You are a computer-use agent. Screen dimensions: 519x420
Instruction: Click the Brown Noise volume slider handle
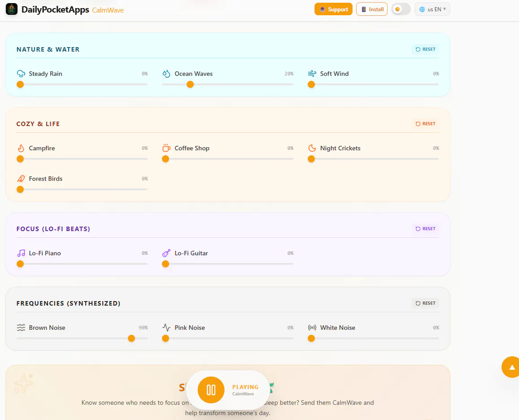point(131,338)
